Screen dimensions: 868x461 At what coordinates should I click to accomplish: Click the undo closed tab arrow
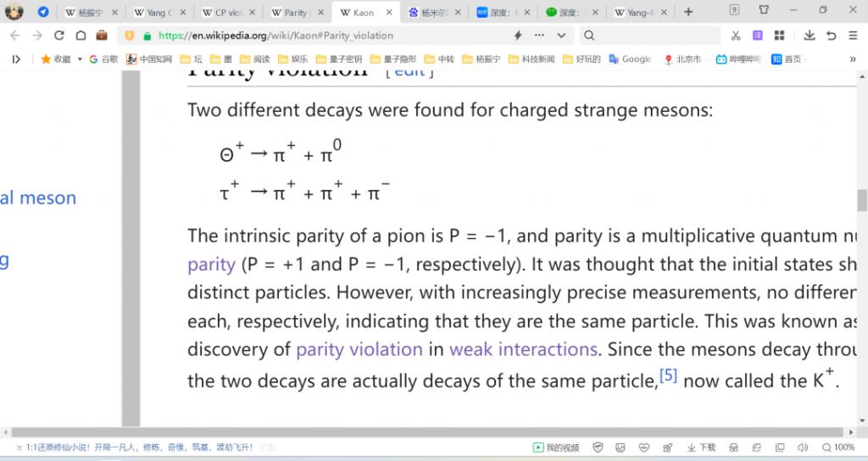[831, 36]
